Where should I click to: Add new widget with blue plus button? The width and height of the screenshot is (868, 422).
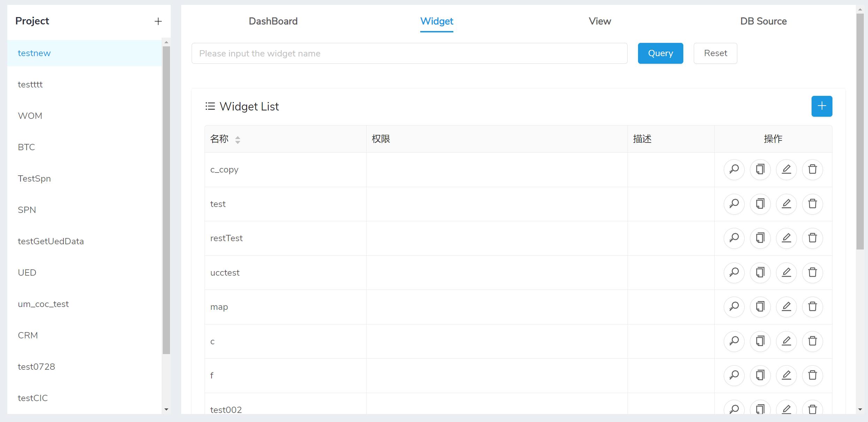pyautogui.click(x=822, y=106)
